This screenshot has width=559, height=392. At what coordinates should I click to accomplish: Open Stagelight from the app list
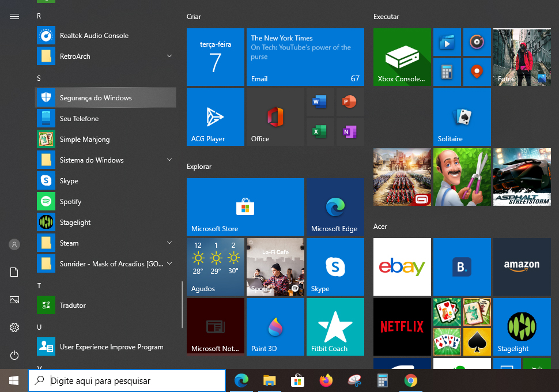tap(106, 222)
